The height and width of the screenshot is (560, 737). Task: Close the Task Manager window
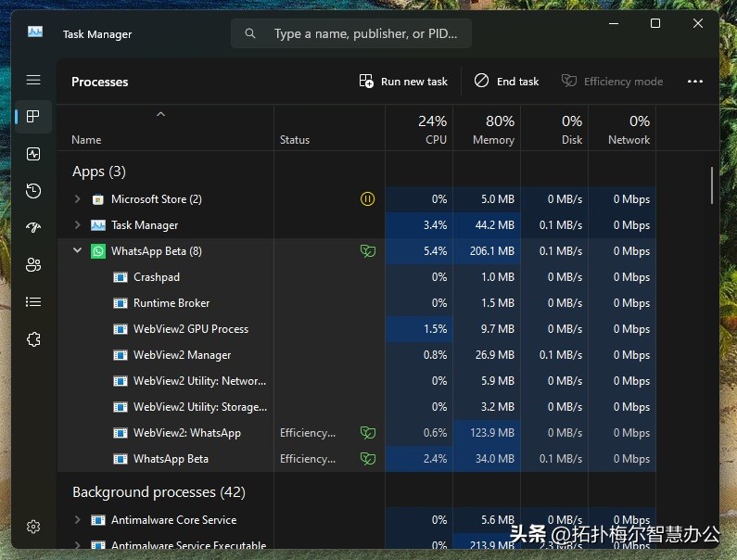(698, 23)
